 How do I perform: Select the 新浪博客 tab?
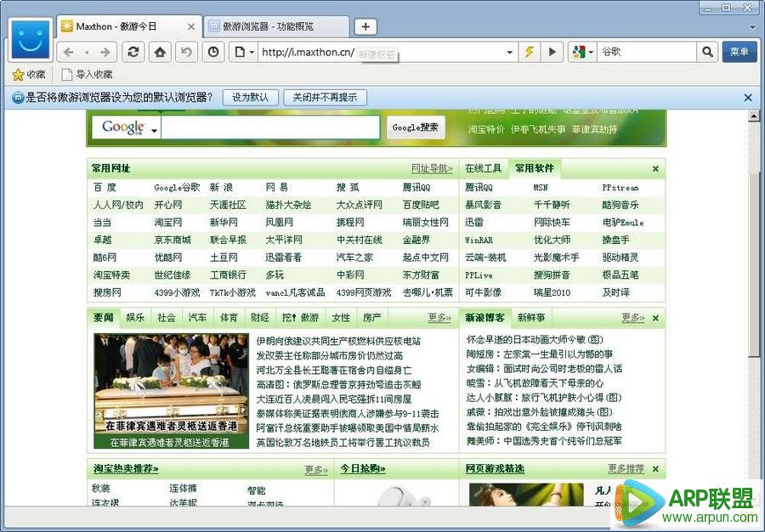[x=485, y=318]
